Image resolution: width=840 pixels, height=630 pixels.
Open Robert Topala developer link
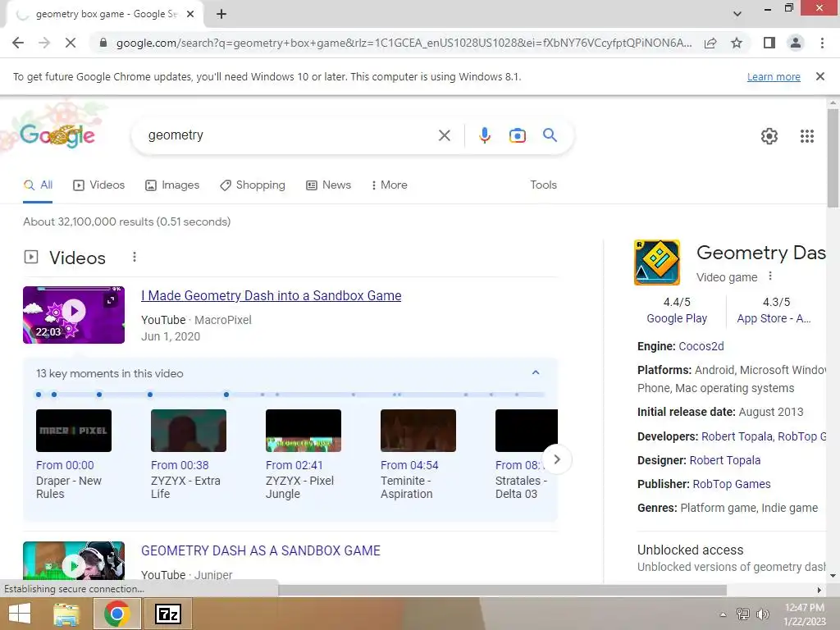pos(737,436)
